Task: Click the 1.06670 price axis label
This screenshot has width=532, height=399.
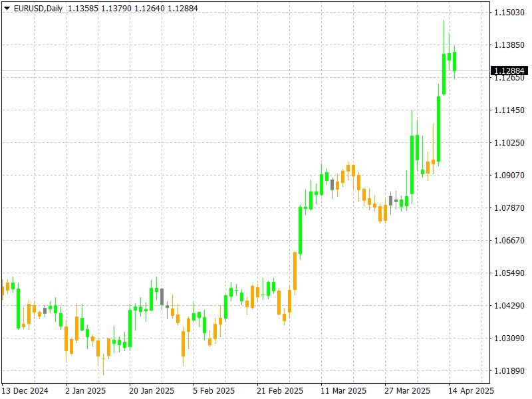Action: [x=509, y=241]
